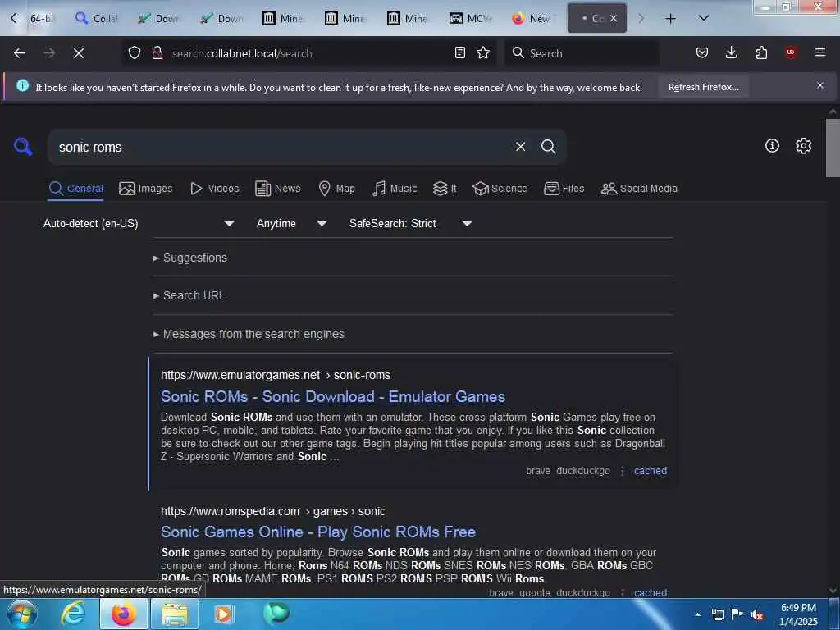Image resolution: width=840 pixels, height=630 pixels.
Task: Switch to the MCV browser tab
Action: (471, 19)
